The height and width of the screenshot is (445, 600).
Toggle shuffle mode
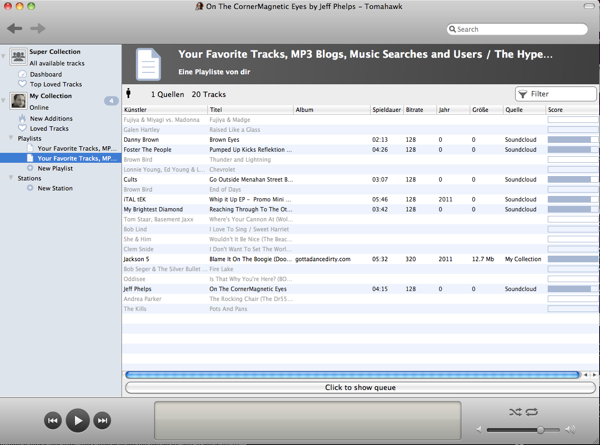(x=515, y=412)
